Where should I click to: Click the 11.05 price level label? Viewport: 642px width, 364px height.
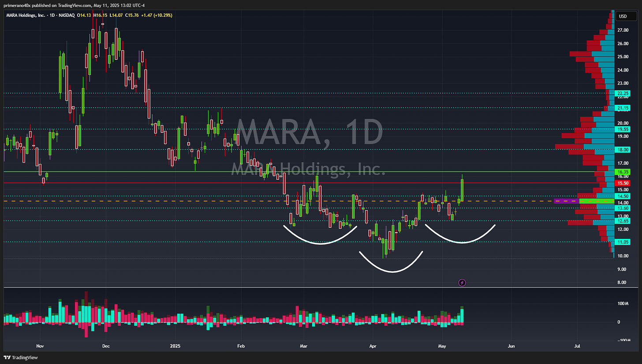(623, 242)
